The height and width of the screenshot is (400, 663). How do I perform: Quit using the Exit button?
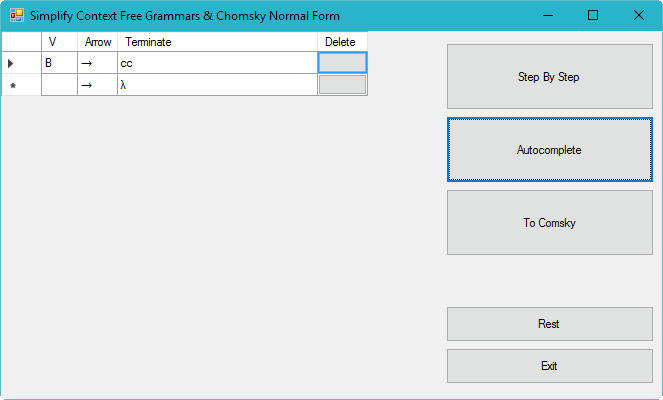(548, 366)
